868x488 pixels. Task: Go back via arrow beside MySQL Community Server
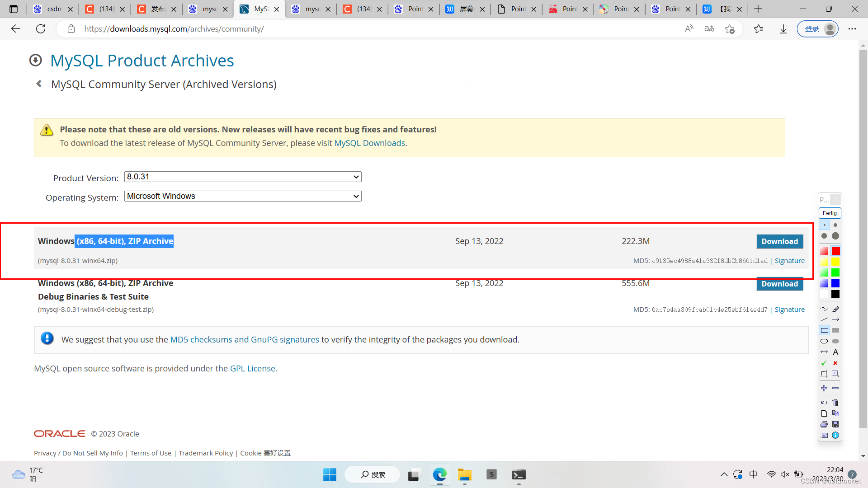pyautogui.click(x=39, y=84)
